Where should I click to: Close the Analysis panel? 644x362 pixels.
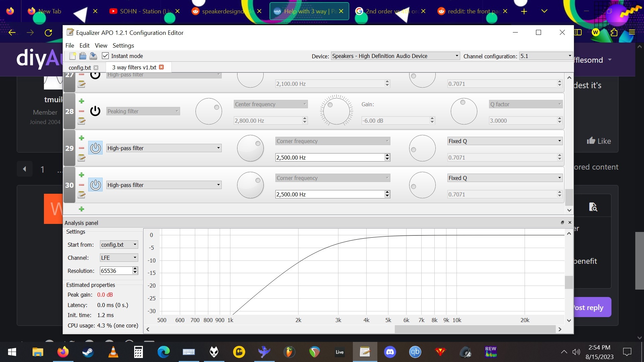(570, 223)
